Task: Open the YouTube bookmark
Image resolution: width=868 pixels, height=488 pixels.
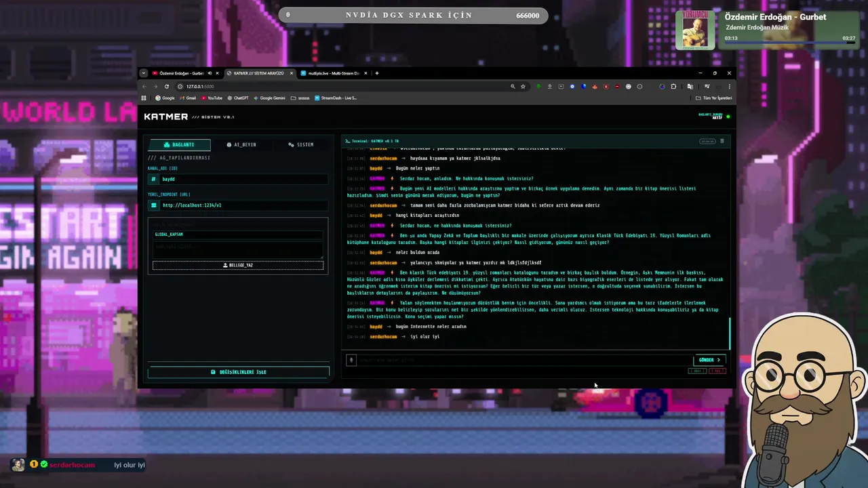Action: pyautogui.click(x=212, y=98)
